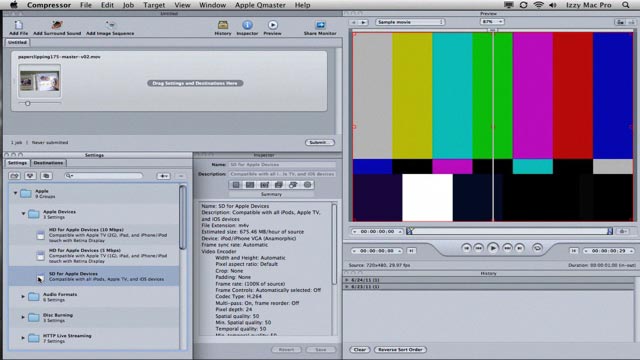Click the Wi-Fi status icon in the menu bar

click(539, 5)
